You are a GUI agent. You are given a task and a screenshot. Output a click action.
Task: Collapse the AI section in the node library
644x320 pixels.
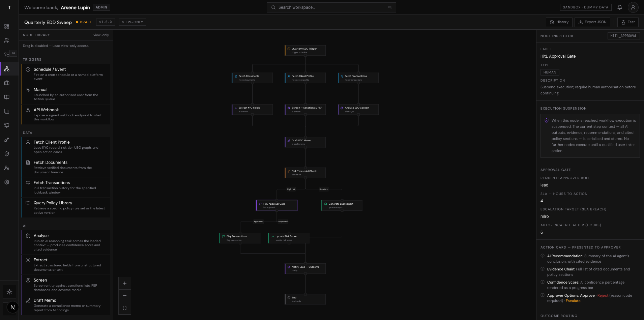pos(24,226)
